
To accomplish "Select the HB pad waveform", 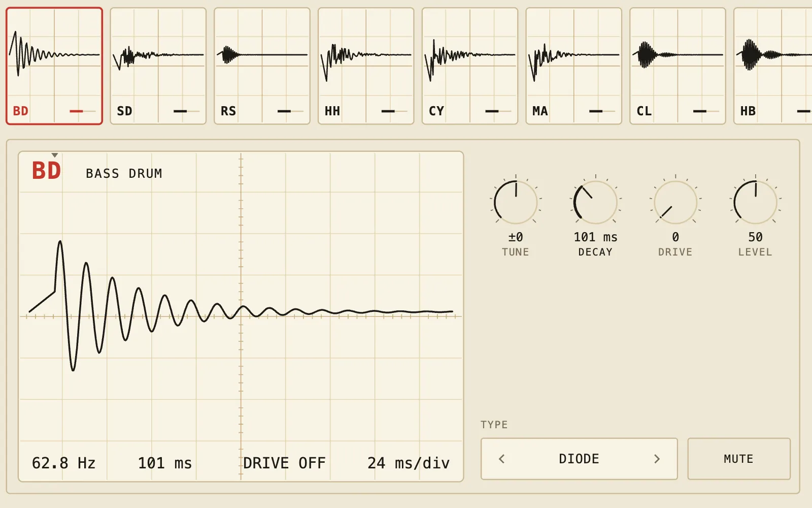I will [773, 55].
